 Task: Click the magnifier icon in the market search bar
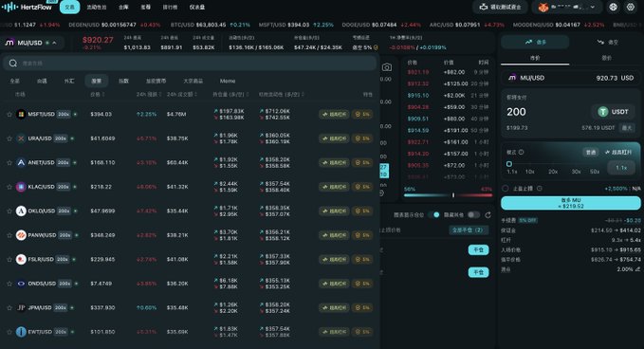[13, 63]
